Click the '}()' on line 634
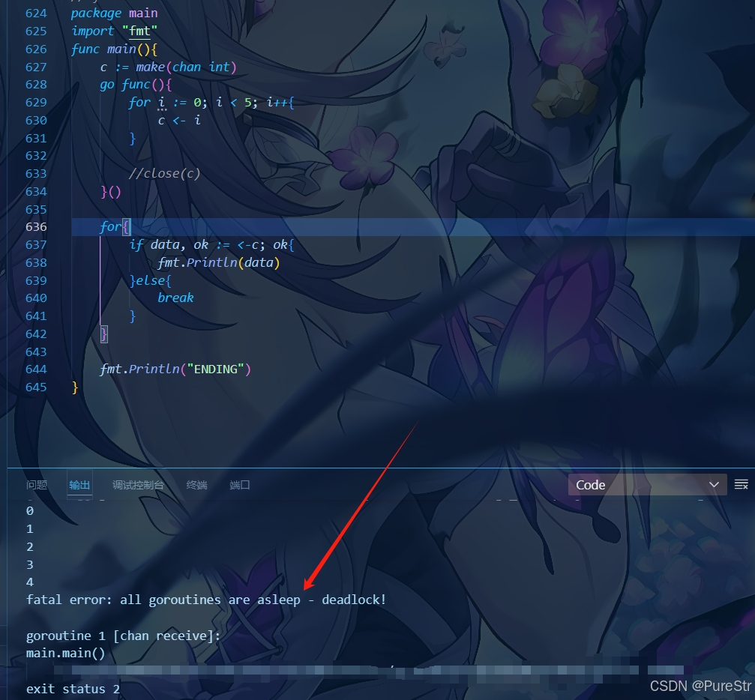Image resolution: width=755 pixels, height=700 pixels. (110, 192)
